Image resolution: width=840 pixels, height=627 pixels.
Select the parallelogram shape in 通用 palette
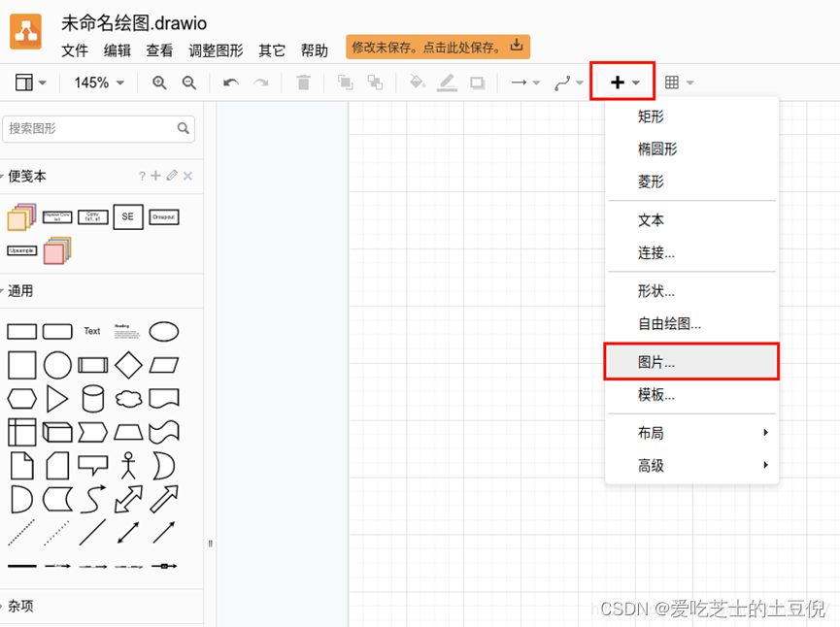click(x=164, y=365)
